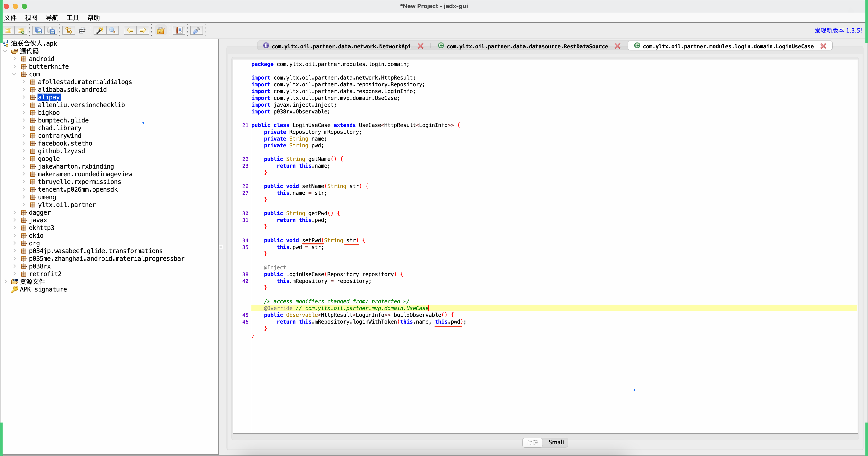Navigate forward using the right arrow icon
This screenshot has height=456, width=868.
[143, 30]
